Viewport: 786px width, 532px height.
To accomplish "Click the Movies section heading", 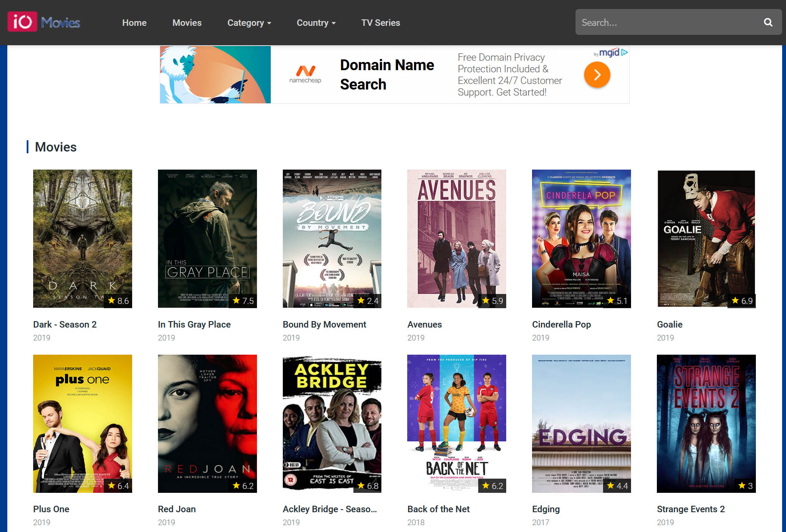I will [56, 147].
